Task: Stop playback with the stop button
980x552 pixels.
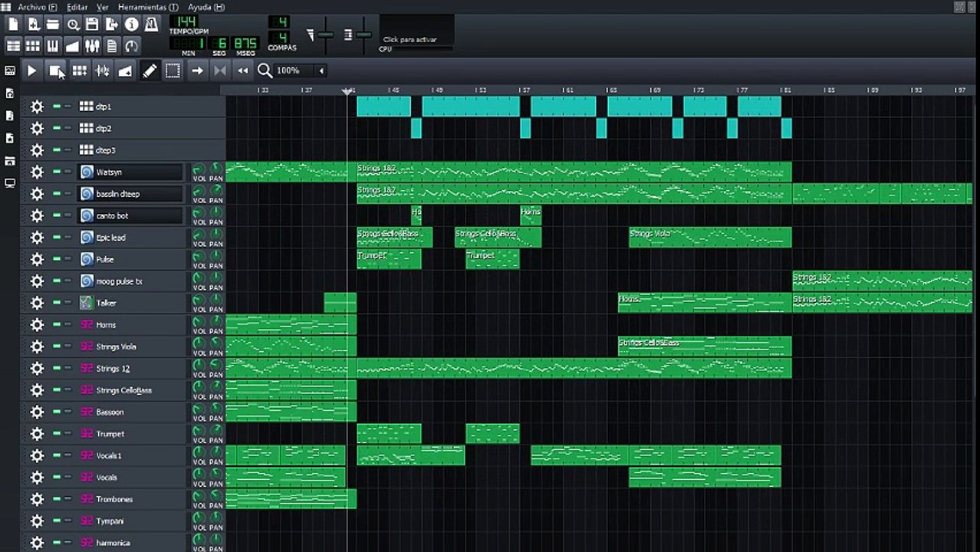Action: tap(55, 71)
